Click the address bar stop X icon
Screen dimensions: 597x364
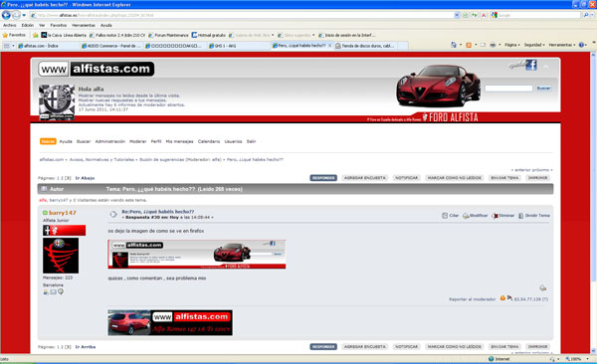(x=484, y=15)
